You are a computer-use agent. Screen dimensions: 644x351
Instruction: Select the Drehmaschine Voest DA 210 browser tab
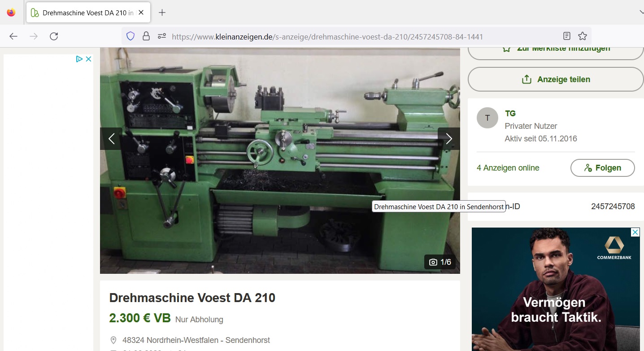point(88,13)
